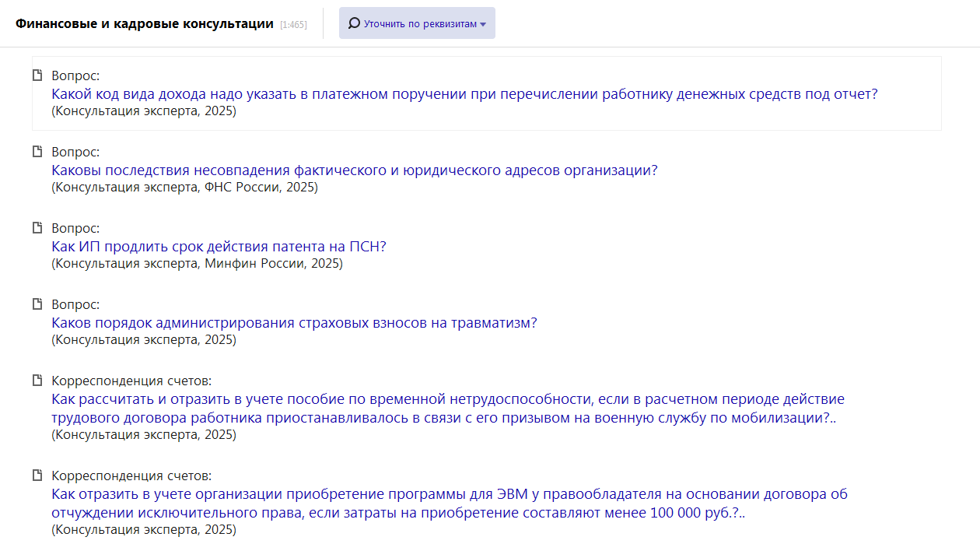
Task: Open 'Как ИП продлить срок действия патента' link
Action: 219,247
